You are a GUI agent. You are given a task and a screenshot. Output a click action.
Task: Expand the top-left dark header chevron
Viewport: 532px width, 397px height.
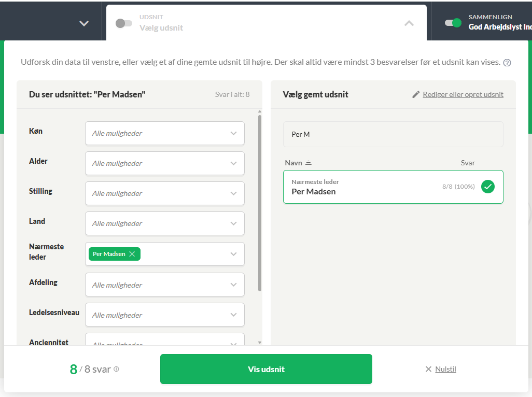84,23
